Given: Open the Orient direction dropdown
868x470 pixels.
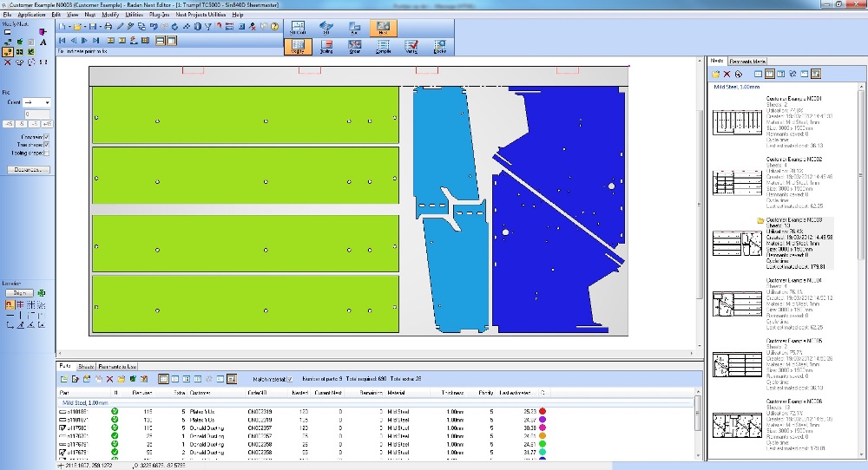Looking at the screenshot, I should click(x=47, y=102).
